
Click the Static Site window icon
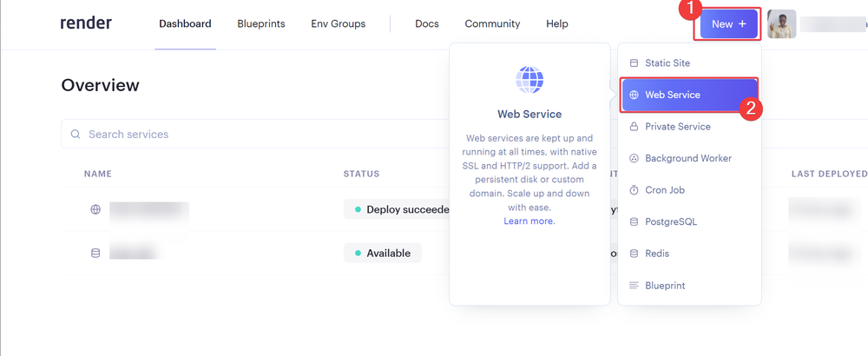(634, 63)
